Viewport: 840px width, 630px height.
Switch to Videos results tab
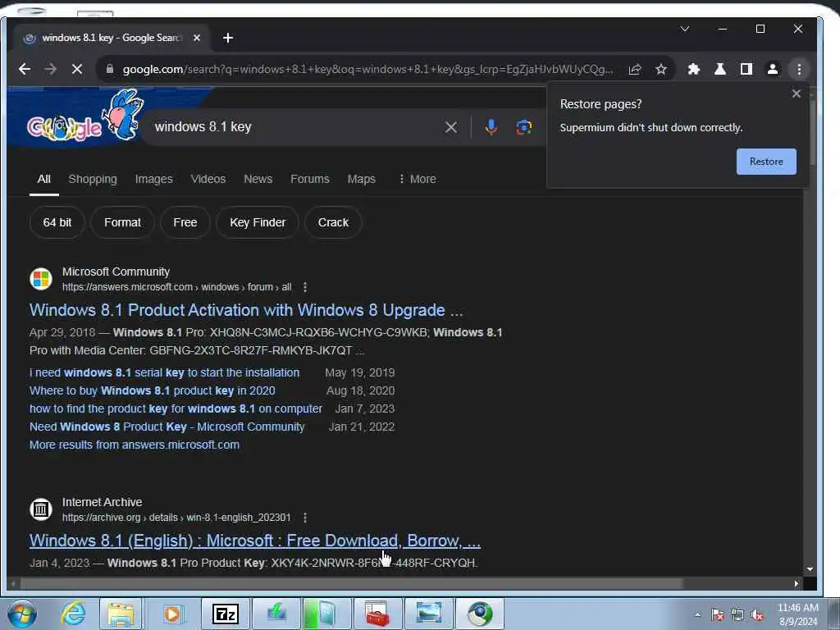click(x=208, y=179)
